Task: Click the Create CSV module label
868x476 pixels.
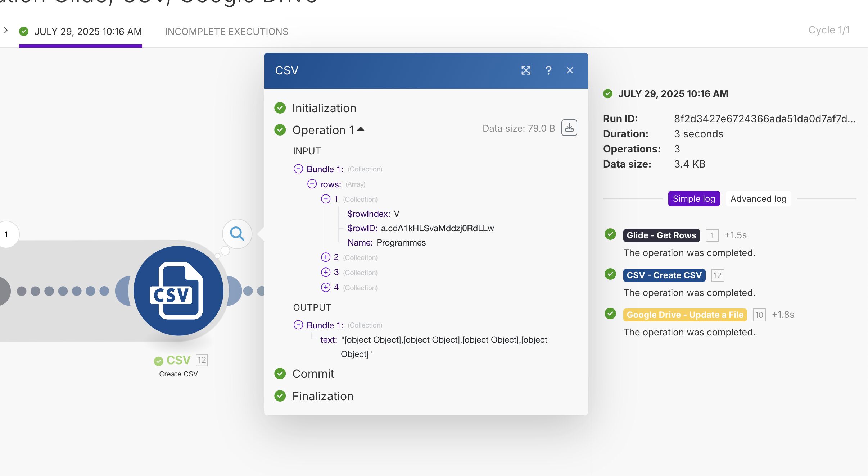Action: point(178,374)
